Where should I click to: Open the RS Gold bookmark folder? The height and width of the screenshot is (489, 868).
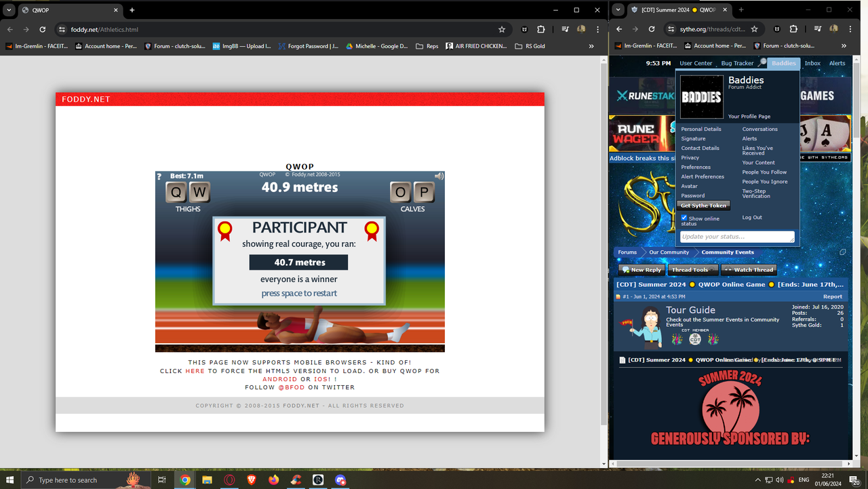coord(530,46)
